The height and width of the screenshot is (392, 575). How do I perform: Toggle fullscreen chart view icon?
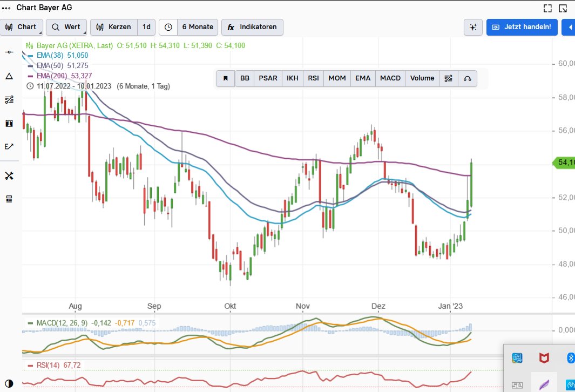pos(547,9)
